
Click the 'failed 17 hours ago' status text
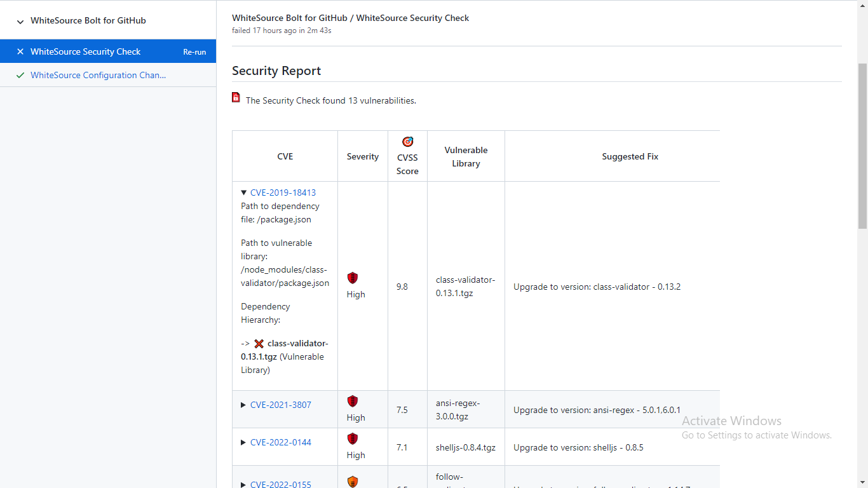(281, 30)
